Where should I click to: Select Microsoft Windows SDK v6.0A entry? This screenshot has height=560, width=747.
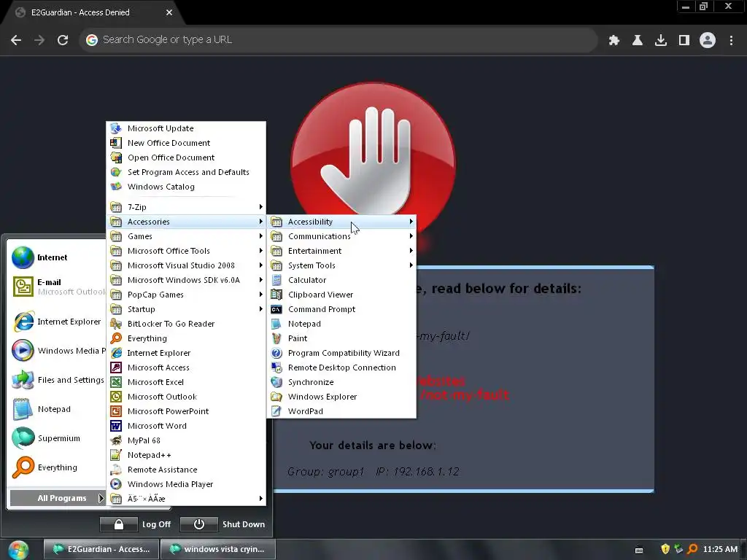tap(186, 280)
